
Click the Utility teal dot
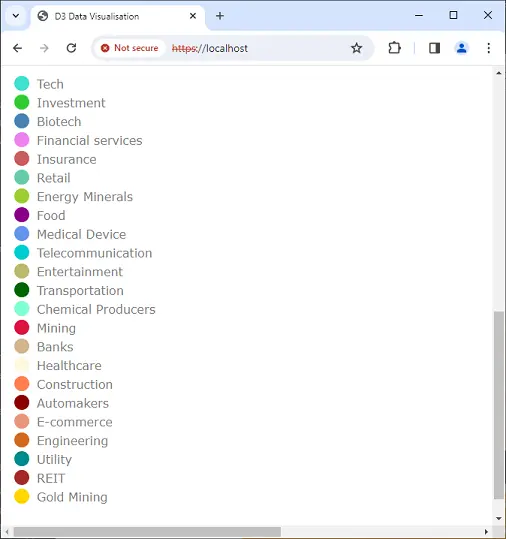[22, 459]
